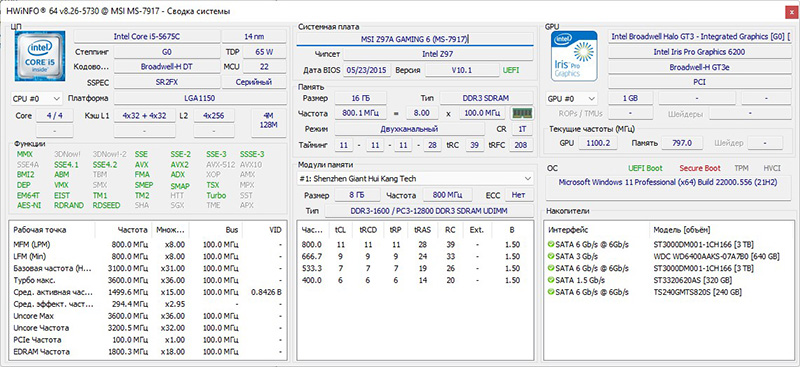Click the tRAS column header

[x=422, y=230]
